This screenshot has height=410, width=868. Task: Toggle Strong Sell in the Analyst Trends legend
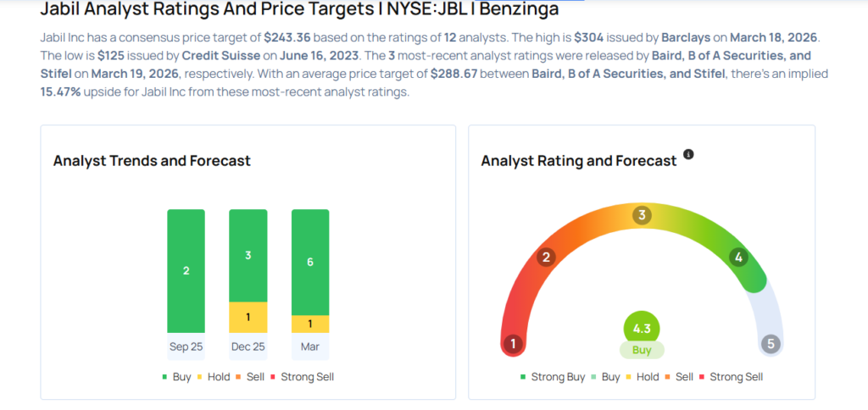click(x=303, y=376)
